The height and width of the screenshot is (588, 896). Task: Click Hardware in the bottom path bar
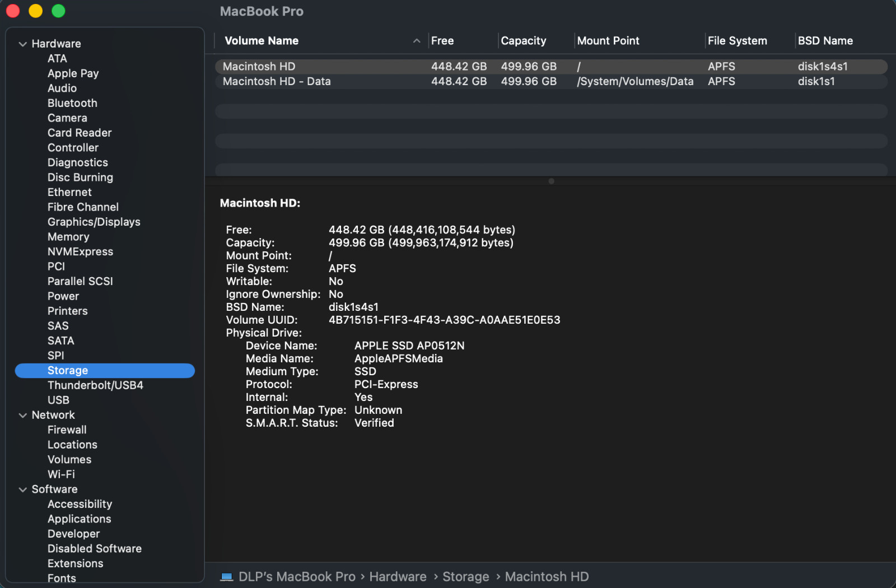tap(398, 577)
